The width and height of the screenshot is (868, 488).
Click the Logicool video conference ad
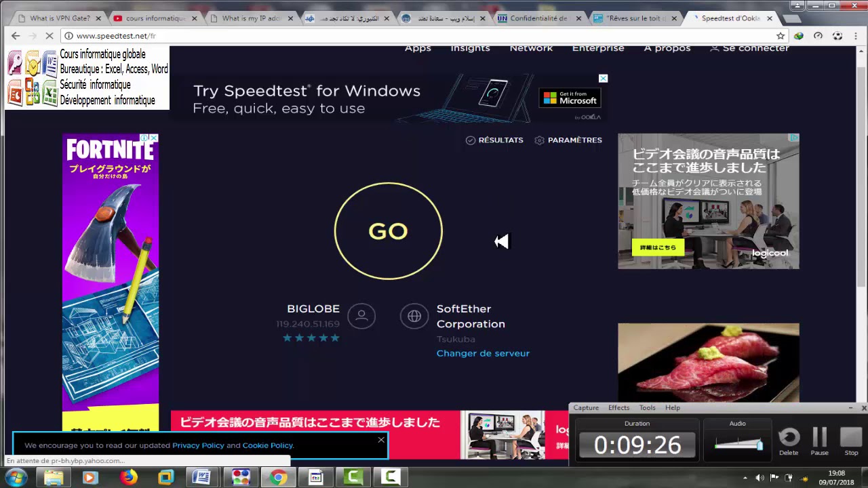click(708, 201)
